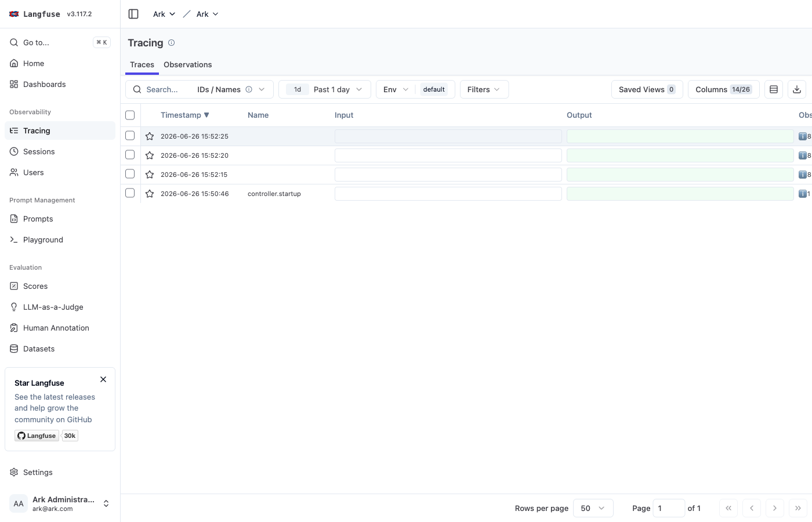Viewport: 812px width, 522px height.
Task: Expand the Filters dropdown
Action: (484, 89)
